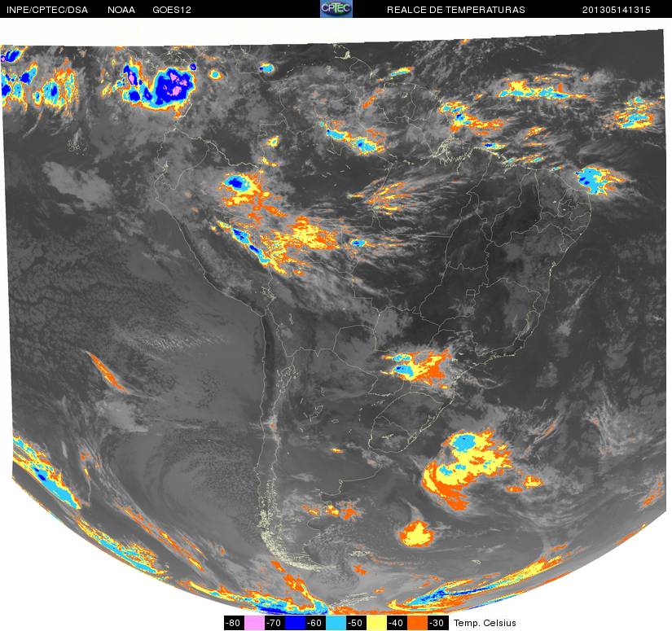Click the light blue -60 legend swatch
The width and height of the screenshot is (672, 631).
336,623
